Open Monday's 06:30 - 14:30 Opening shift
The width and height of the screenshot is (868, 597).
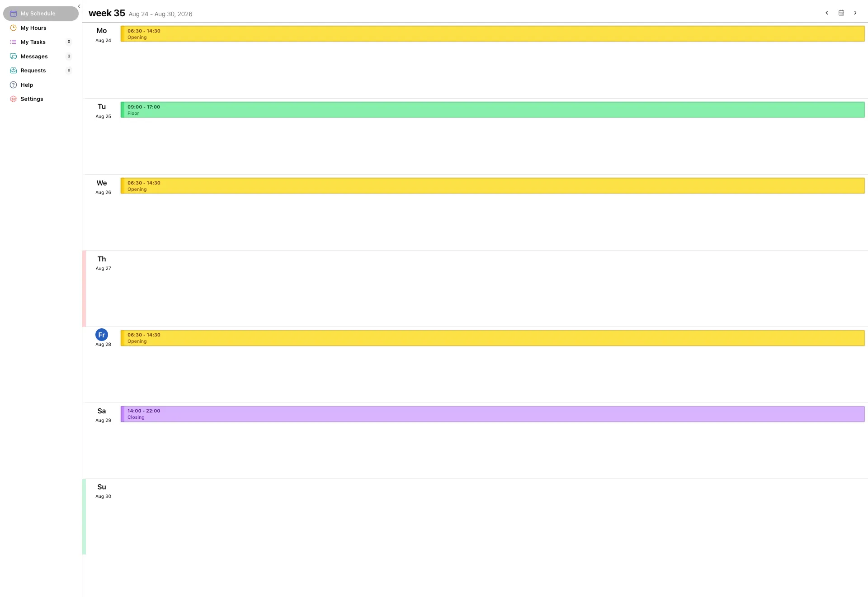(x=493, y=34)
